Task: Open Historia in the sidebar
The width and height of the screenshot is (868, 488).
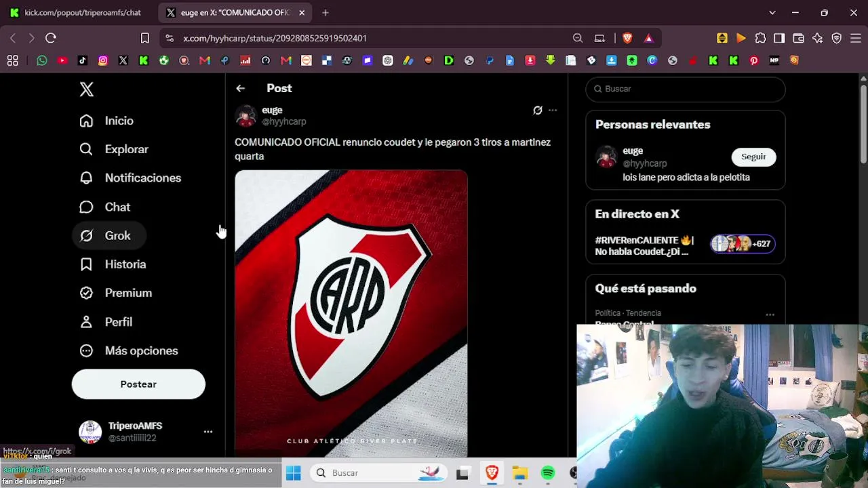Action: tap(113, 264)
